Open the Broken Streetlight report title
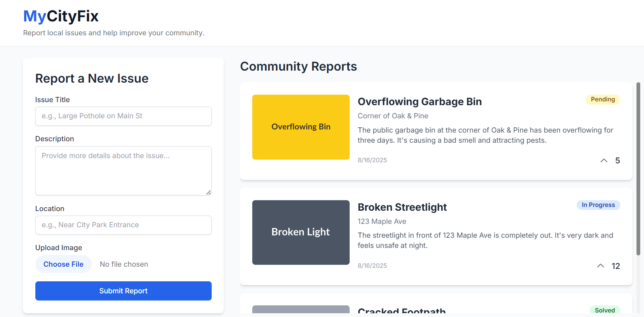Viewport: 644px width, 317px height. [x=402, y=207]
